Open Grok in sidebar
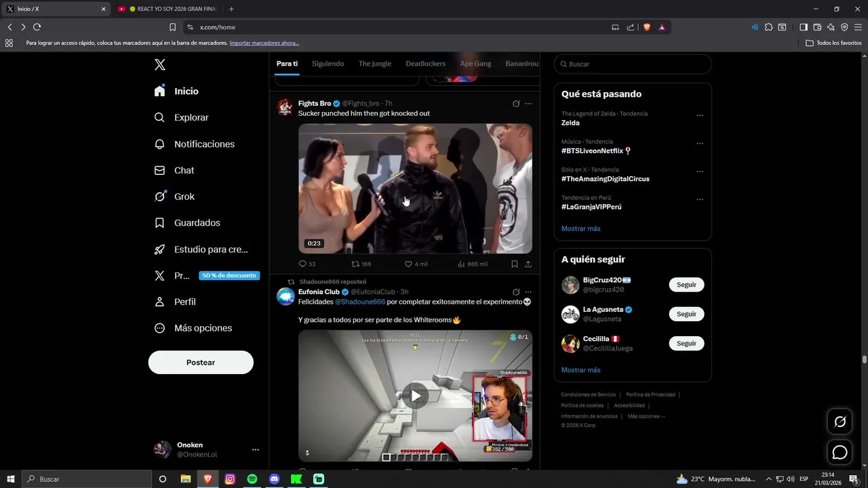This screenshot has height=488, width=868. click(x=174, y=197)
